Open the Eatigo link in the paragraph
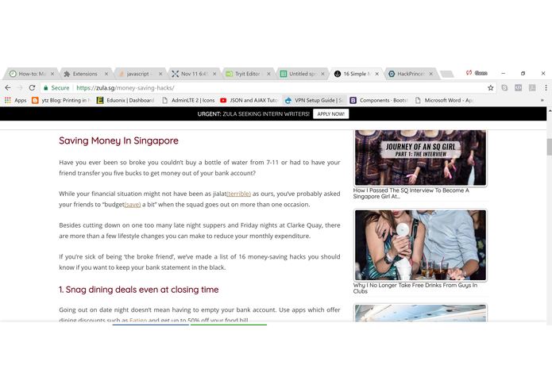Viewport: 552px width, 392px height. tap(138, 320)
